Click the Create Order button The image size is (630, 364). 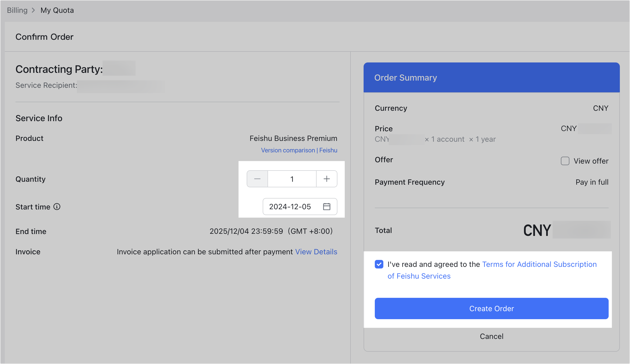[491, 308]
